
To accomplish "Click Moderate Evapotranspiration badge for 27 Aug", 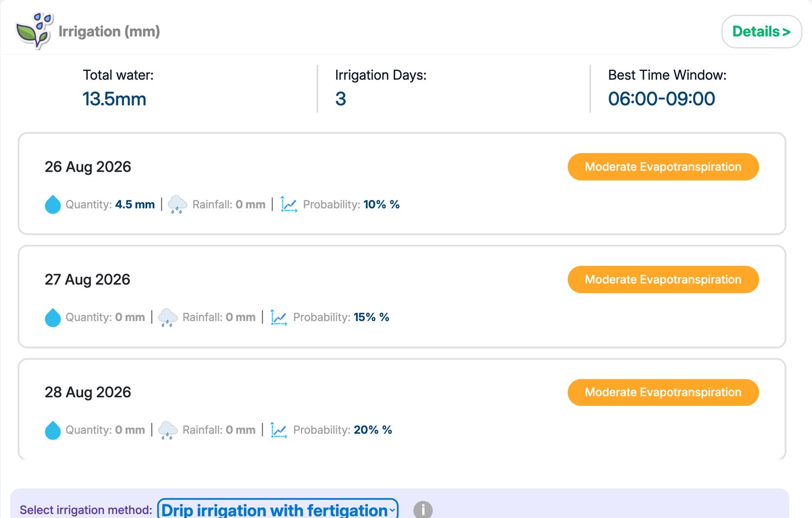I will point(663,279).
